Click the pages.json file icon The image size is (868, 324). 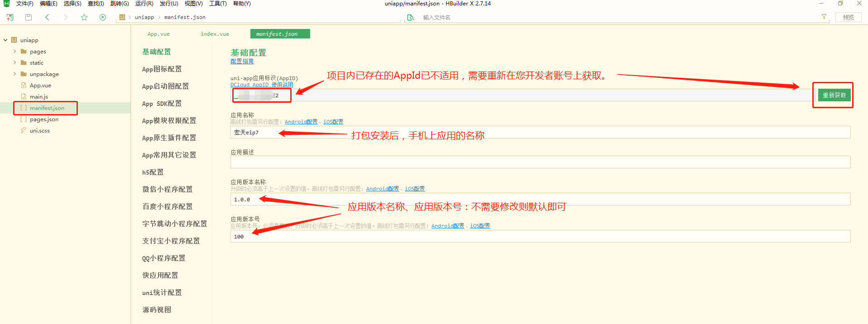tap(24, 119)
